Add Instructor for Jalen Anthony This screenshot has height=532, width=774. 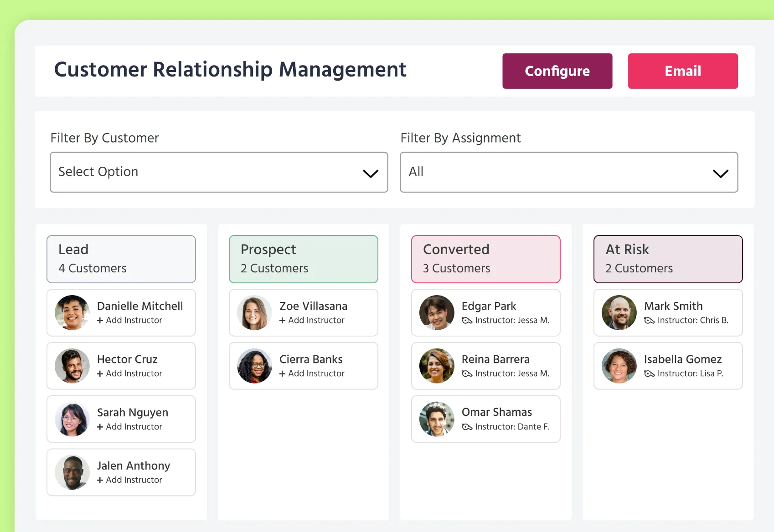click(129, 480)
